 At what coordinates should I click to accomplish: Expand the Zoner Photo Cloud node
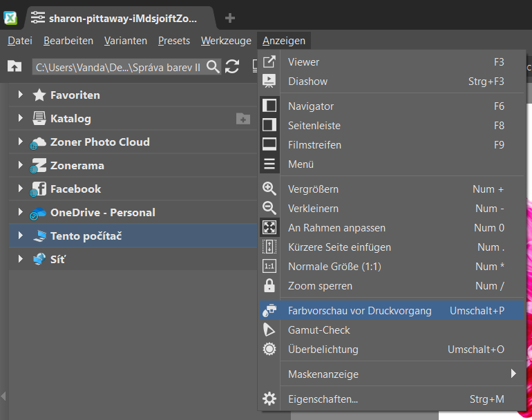point(21,142)
